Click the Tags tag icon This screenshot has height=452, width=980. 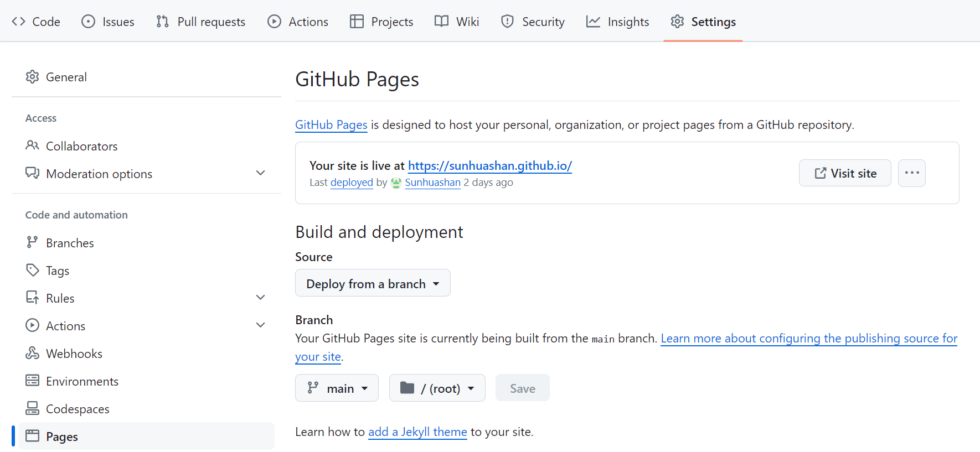click(33, 270)
